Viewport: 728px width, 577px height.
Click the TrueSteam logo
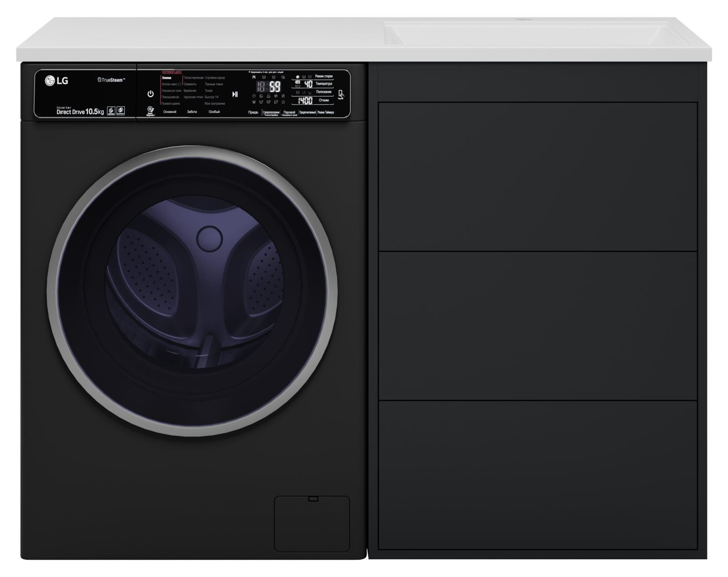pos(111,80)
